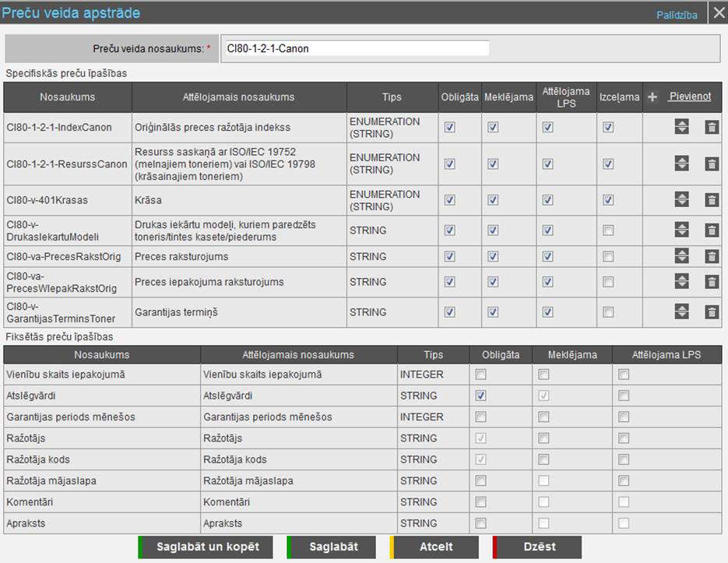This screenshot has width=728, height=563.
Task: Toggle Attēlojama LPS for Komentāri row
Action: coord(623,502)
